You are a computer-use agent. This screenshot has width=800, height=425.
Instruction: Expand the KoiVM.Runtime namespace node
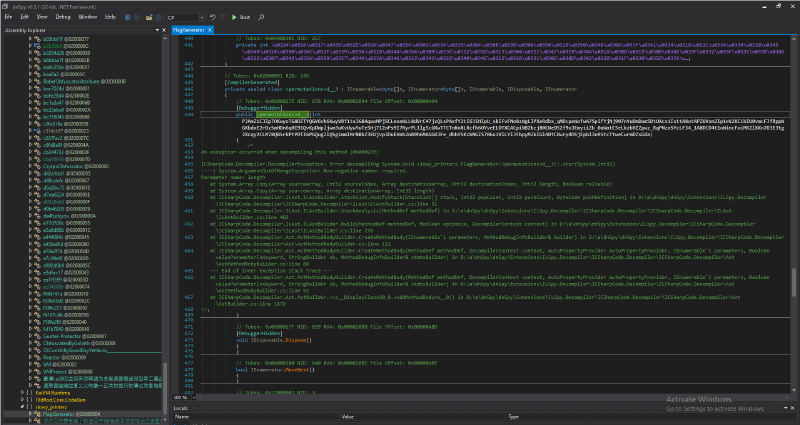pyautogui.click(x=22, y=393)
